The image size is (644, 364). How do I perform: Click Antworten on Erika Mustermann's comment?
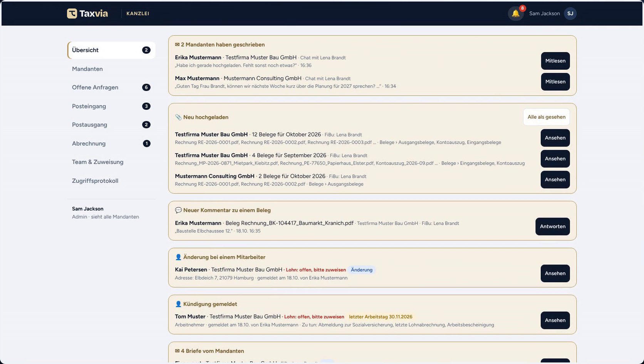pos(552,227)
